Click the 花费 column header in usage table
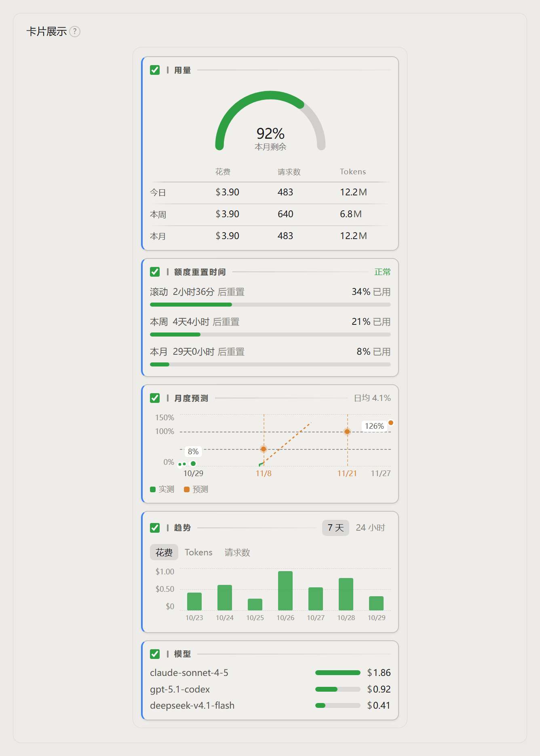 click(223, 172)
